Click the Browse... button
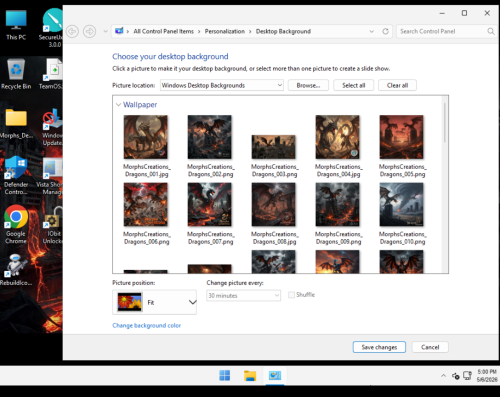The height and width of the screenshot is (397, 500). 308,85
